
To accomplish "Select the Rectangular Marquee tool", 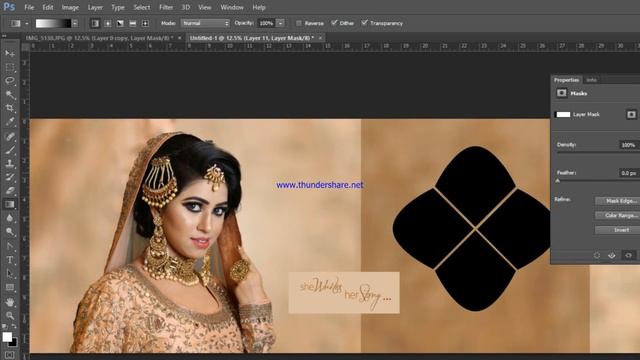I will pyautogui.click(x=10, y=67).
